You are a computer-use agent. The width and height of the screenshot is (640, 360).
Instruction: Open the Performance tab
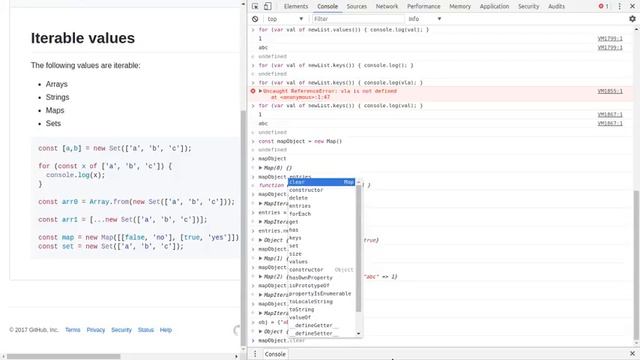[x=423, y=7]
